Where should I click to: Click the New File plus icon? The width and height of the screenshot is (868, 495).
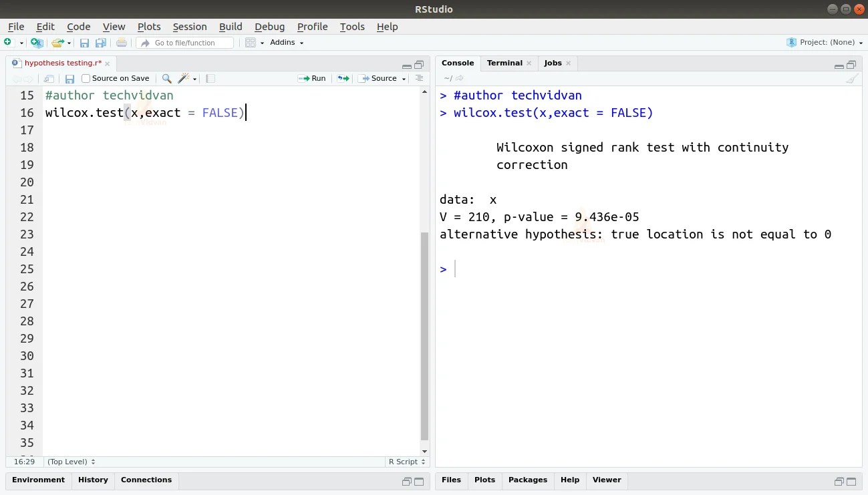tap(8, 42)
